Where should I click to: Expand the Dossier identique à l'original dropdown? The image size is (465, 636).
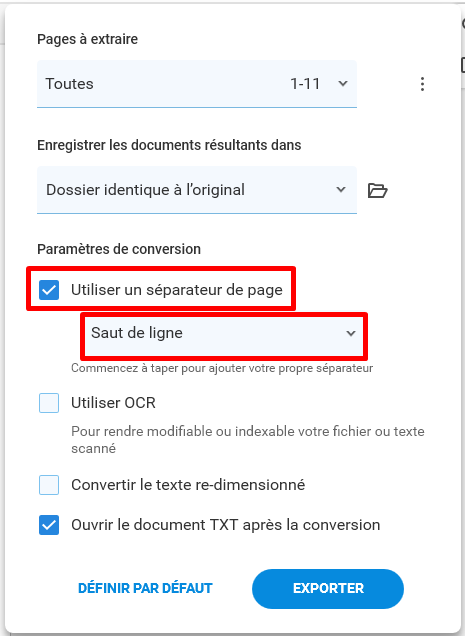click(197, 190)
